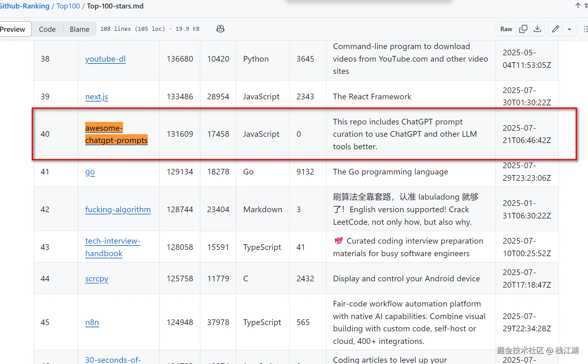This screenshot has height=364, width=588.
Task: Open the n8n repository link
Action: click(x=92, y=322)
